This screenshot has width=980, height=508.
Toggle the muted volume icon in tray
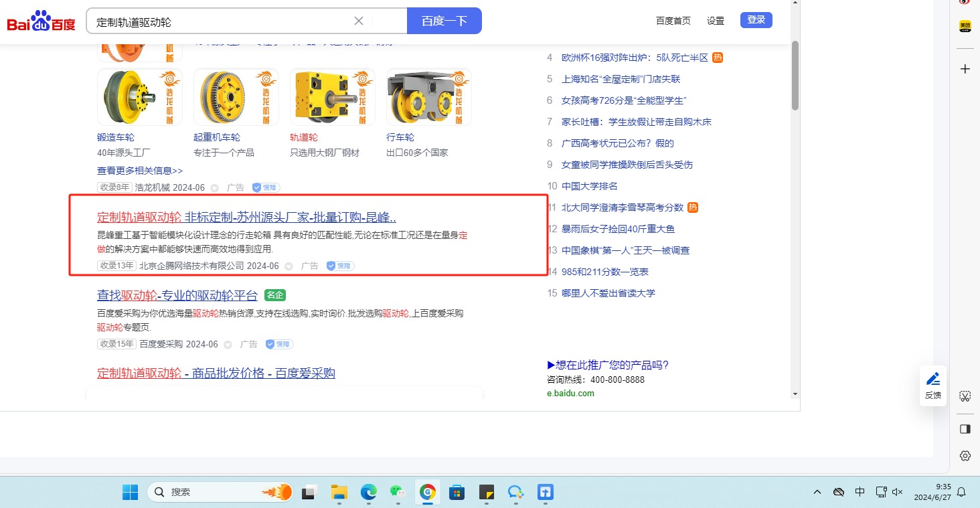tap(898, 492)
